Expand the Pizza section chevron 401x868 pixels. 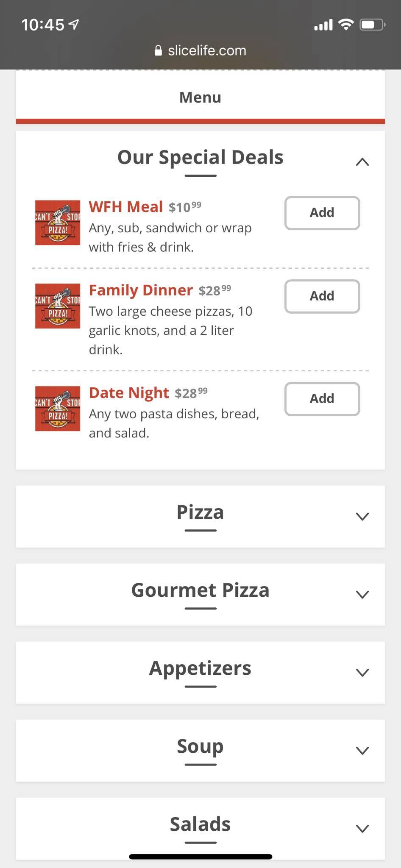362,516
